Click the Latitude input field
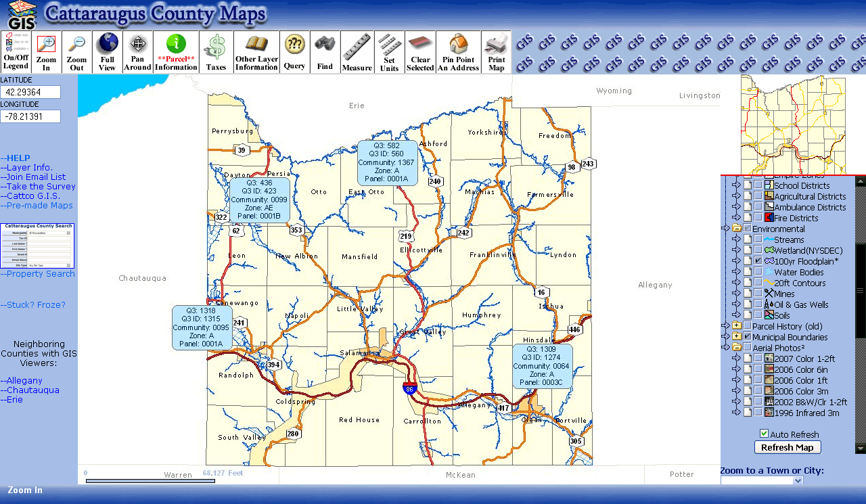Viewport: 866px width, 504px height. [x=30, y=92]
